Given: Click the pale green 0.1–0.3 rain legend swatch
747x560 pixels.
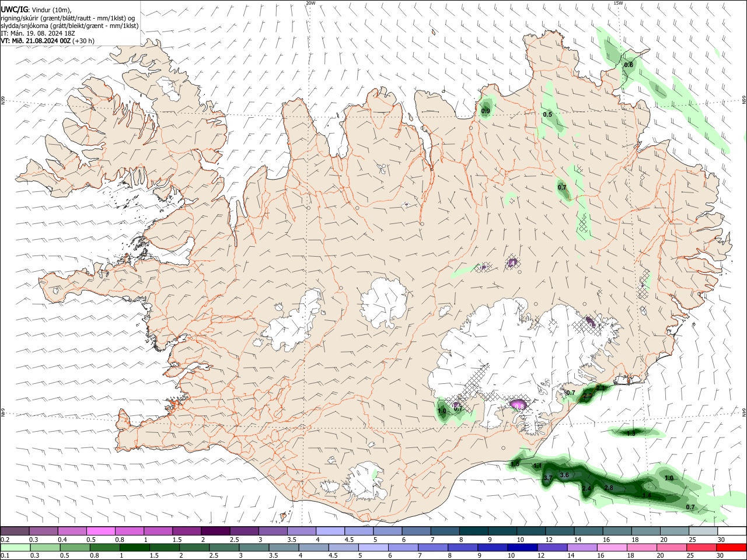Looking at the screenshot, I should pos(16,548).
